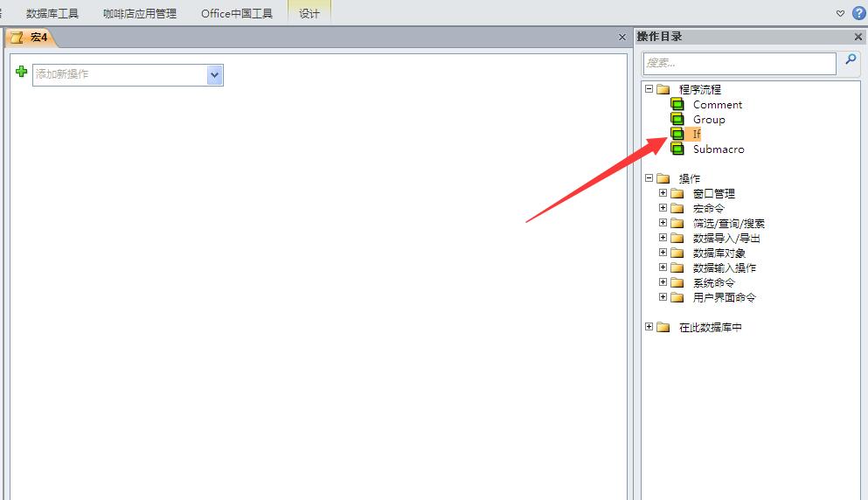Click the If action icon
Screen dimensions: 868x500
677,134
